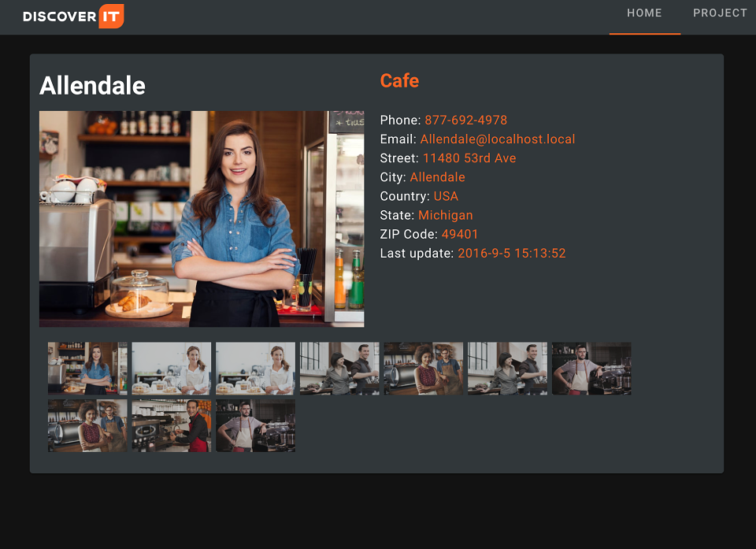Select last top-row thumbnail of bearded barista

coord(591,369)
